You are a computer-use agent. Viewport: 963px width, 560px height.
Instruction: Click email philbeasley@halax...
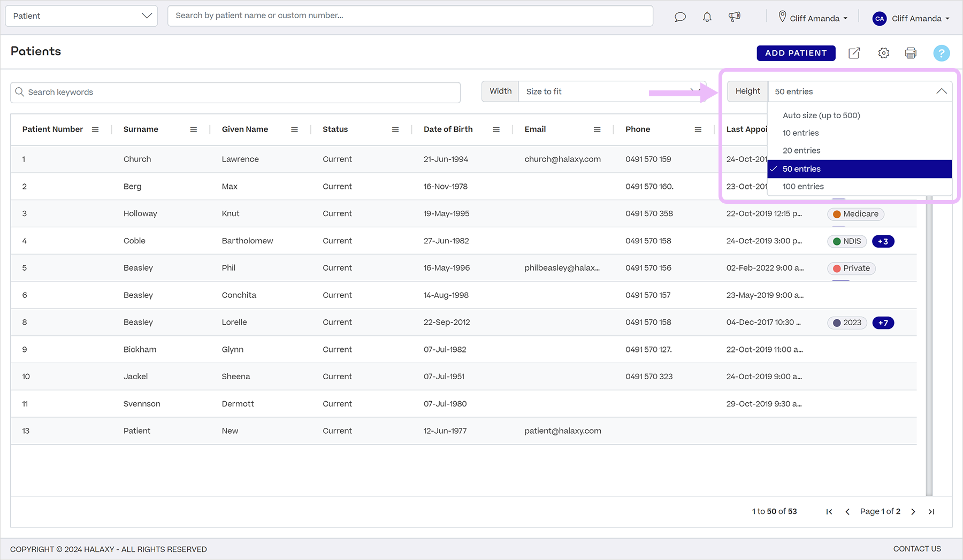[x=562, y=268]
